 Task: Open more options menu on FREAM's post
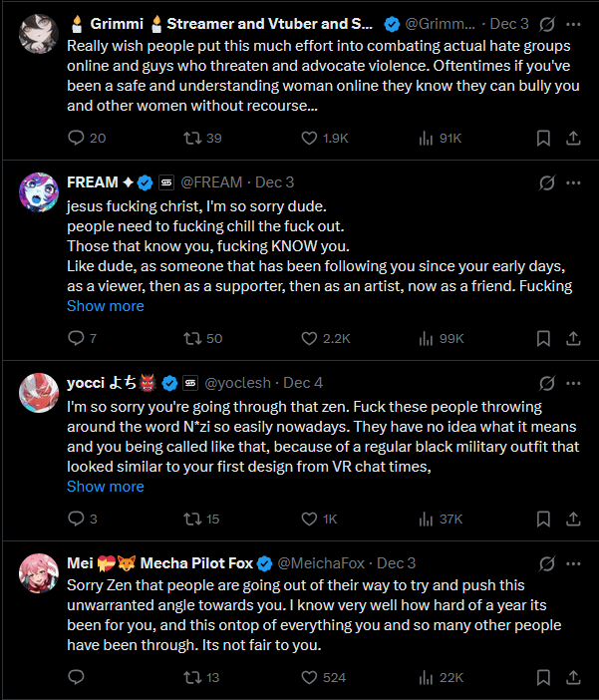click(x=574, y=182)
